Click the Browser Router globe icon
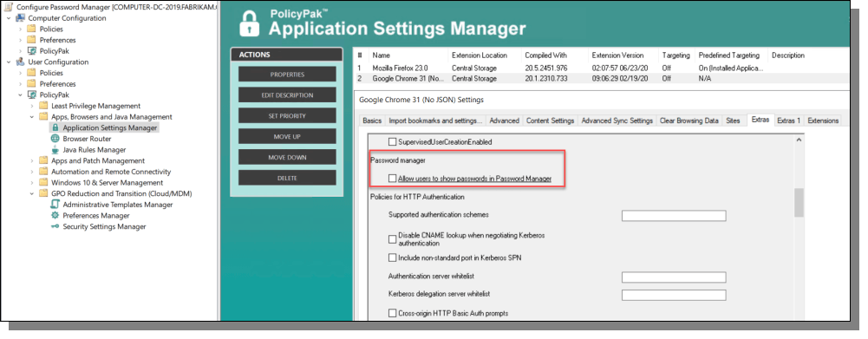Screen dimensions: 868x339 (x=55, y=139)
